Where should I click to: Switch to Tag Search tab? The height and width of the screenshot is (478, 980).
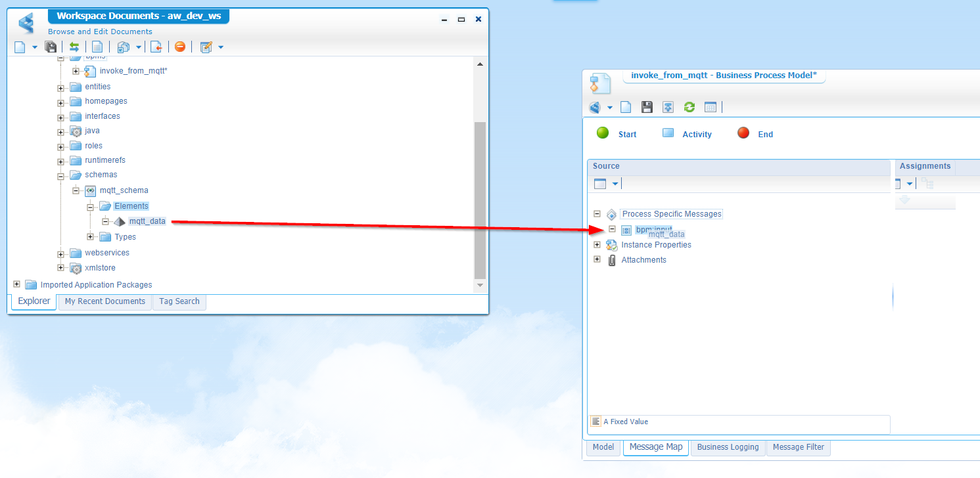coord(179,301)
